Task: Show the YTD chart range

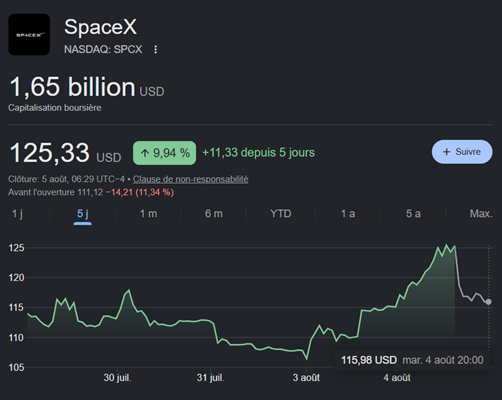Action: pos(281,214)
